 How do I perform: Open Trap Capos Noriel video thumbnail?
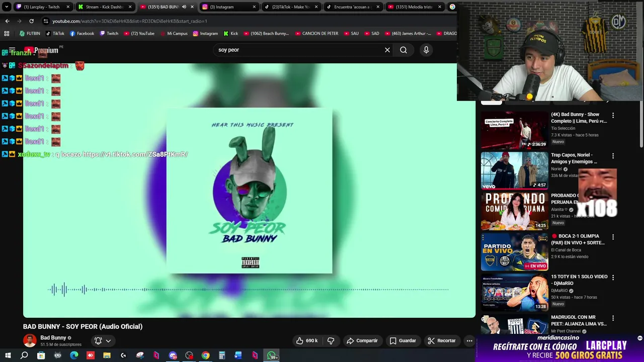(x=514, y=171)
